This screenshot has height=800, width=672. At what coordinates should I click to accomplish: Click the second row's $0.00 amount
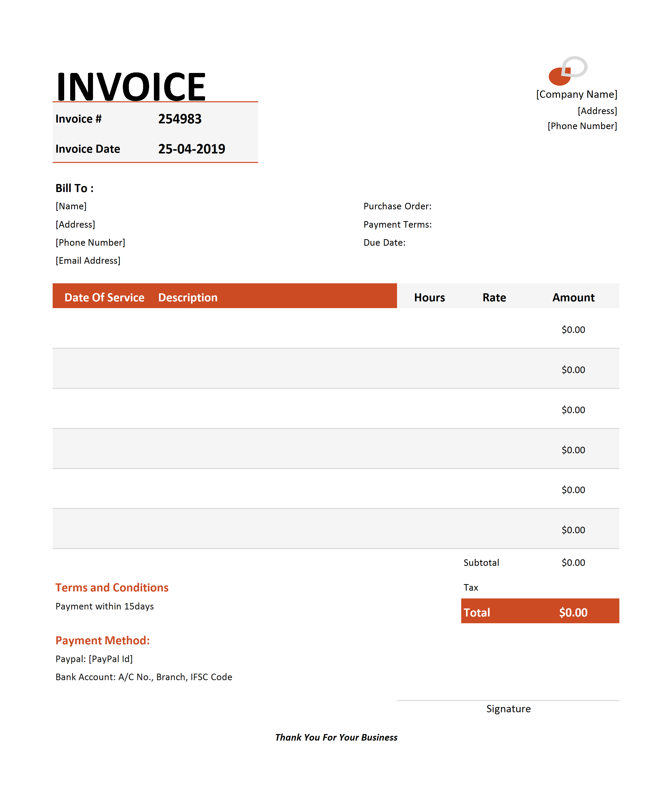point(573,370)
